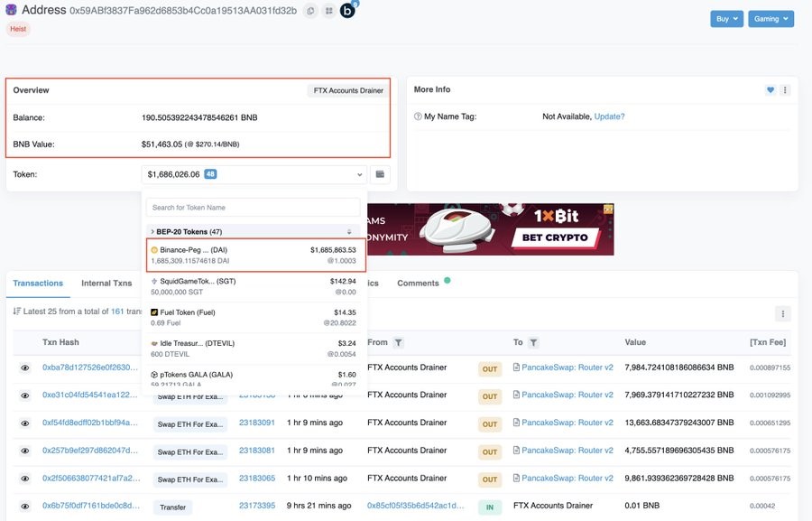Click contract icon in 13,663.68 BNB row
Screen dimensions: 812x521
point(516,423)
